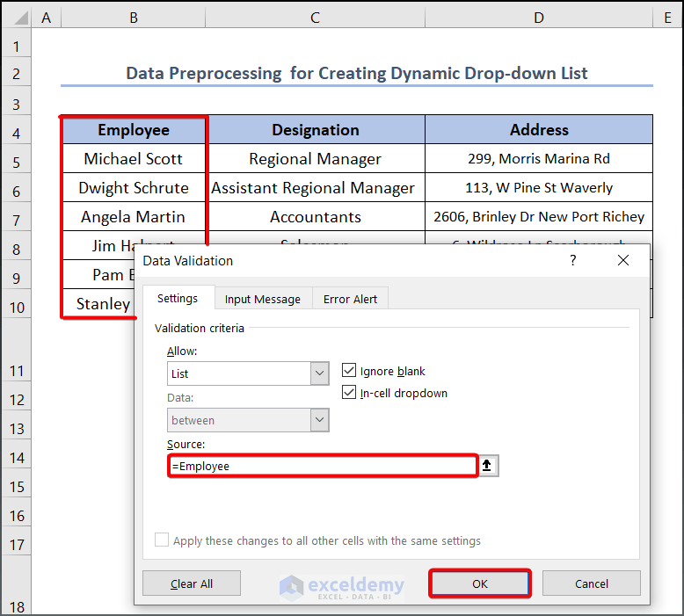Select row 2 header
Viewport: 684px width, 616px height.
point(17,73)
